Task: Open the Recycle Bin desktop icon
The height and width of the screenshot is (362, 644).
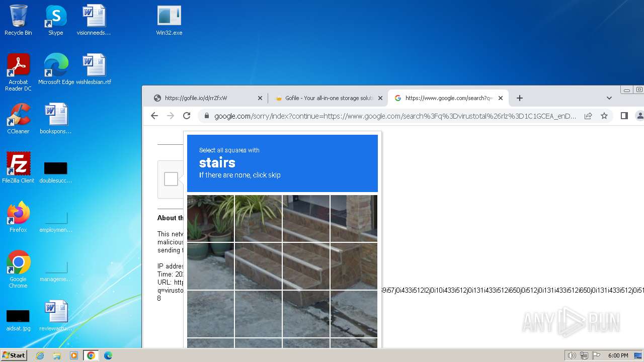Action: pos(18,20)
